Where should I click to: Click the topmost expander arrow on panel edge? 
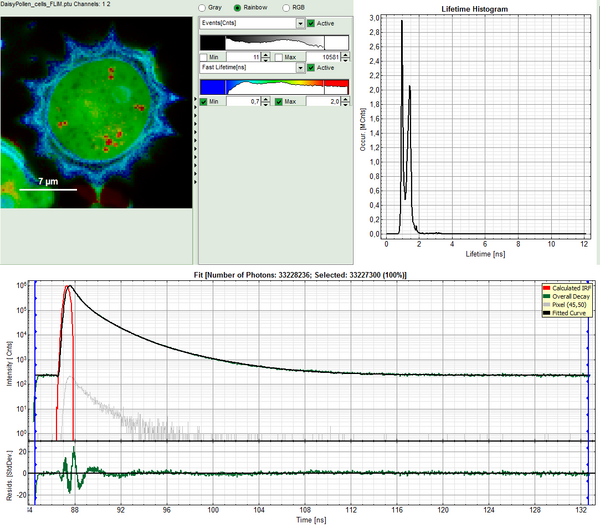pos(193,99)
